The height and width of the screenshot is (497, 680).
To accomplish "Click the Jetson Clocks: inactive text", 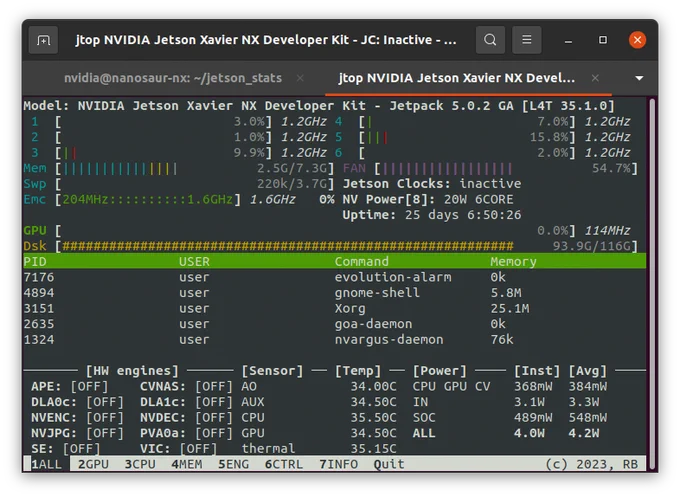I will pos(432,184).
